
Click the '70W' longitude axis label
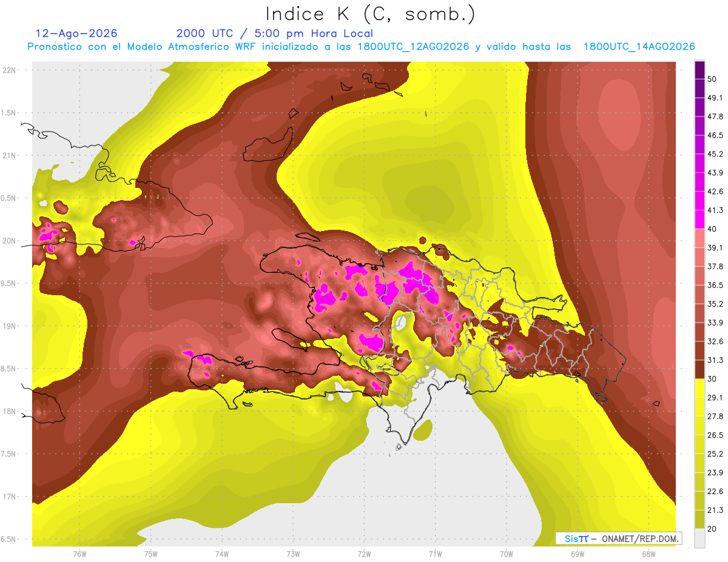507,554
